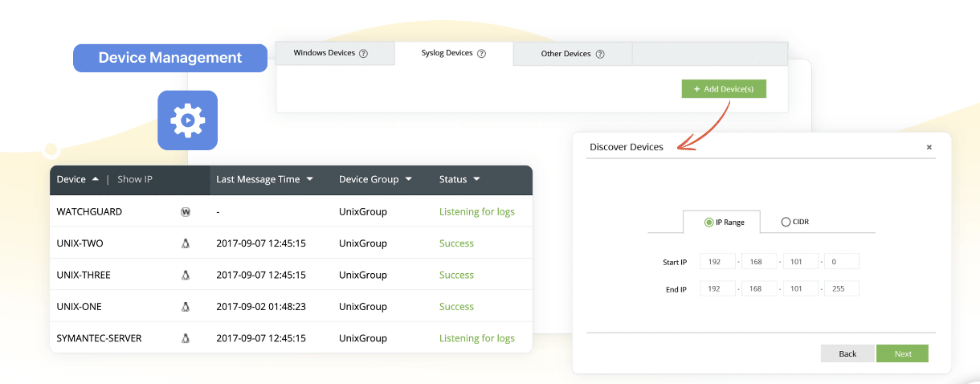This screenshot has height=384, width=980.
Task: Click the help icon beside Other Devices
Action: tap(600, 54)
